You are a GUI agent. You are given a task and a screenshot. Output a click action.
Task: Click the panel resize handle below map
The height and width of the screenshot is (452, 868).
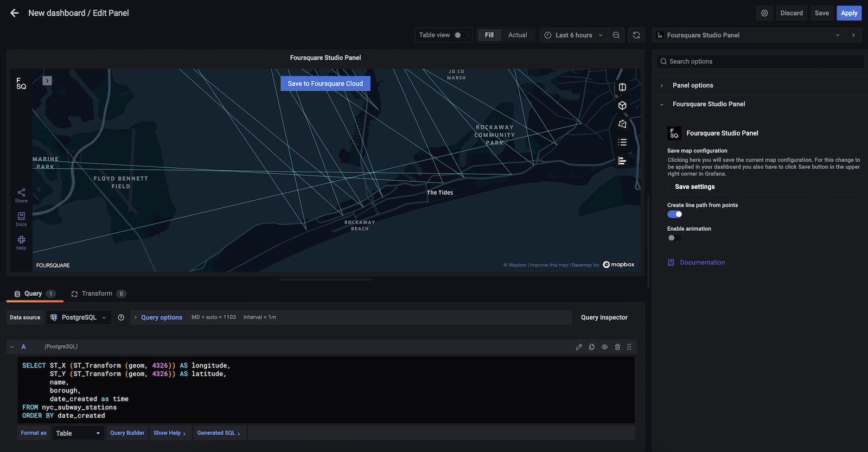tap(325, 279)
